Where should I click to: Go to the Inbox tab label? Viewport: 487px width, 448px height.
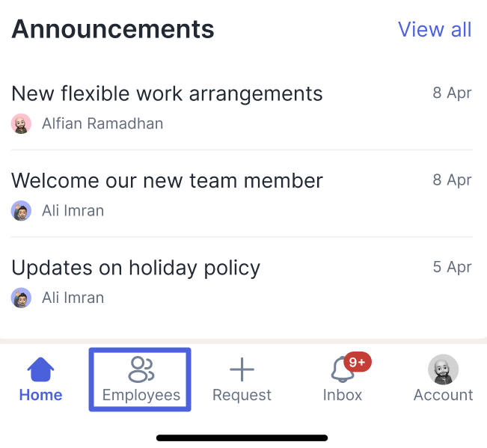343,395
